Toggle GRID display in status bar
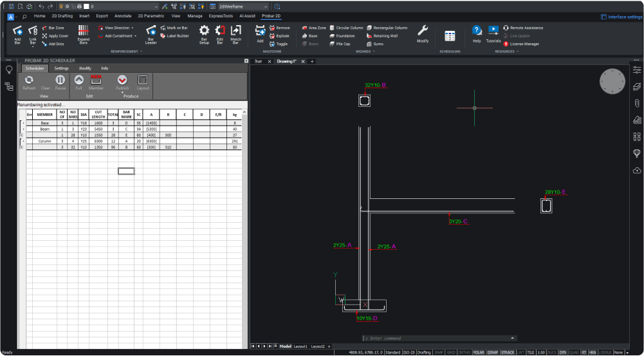Viewport: 644px width, 356px height. click(452, 352)
